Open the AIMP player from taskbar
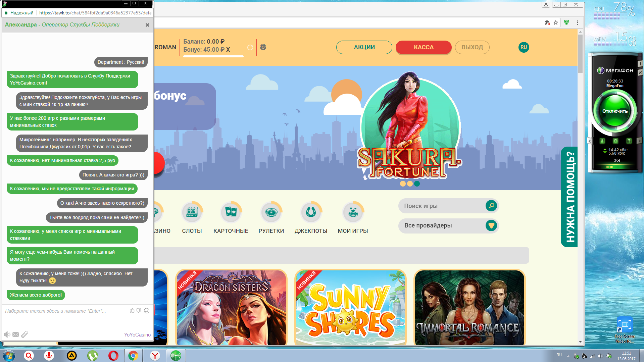 [x=71, y=356]
